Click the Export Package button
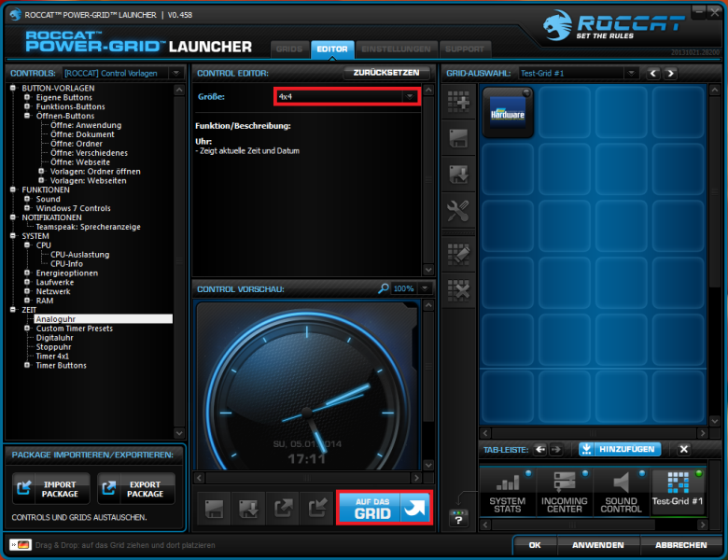 tap(136, 488)
